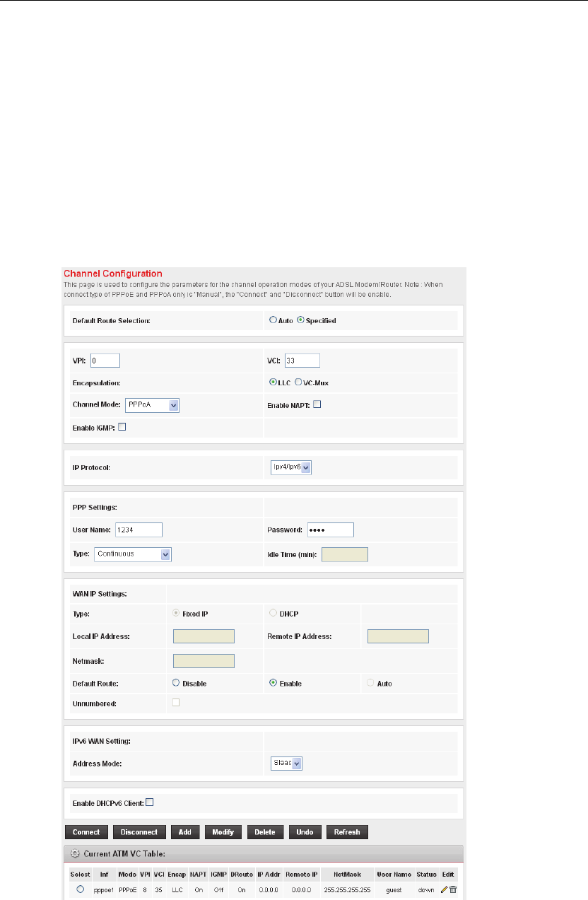Screen dimensions: 588x900
Task: Tick the Enable NAPT checkbox
Action: (x=317, y=404)
